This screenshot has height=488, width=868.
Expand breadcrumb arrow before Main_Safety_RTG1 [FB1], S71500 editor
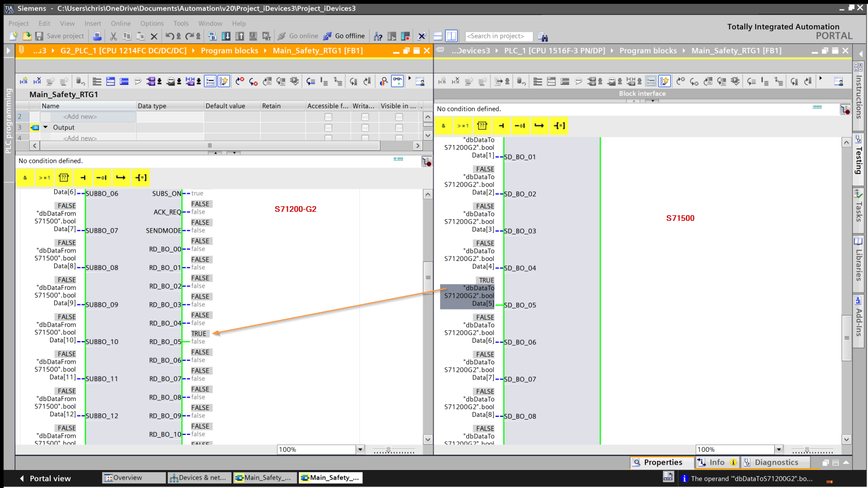(684, 51)
